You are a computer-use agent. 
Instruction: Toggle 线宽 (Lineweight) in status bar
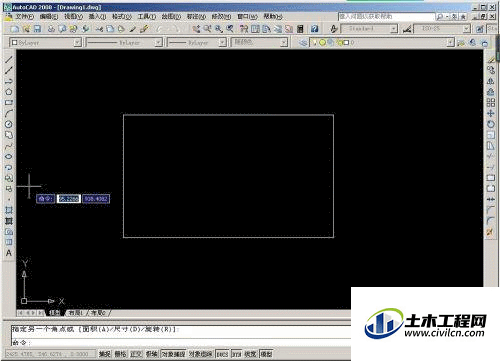(250, 354)
